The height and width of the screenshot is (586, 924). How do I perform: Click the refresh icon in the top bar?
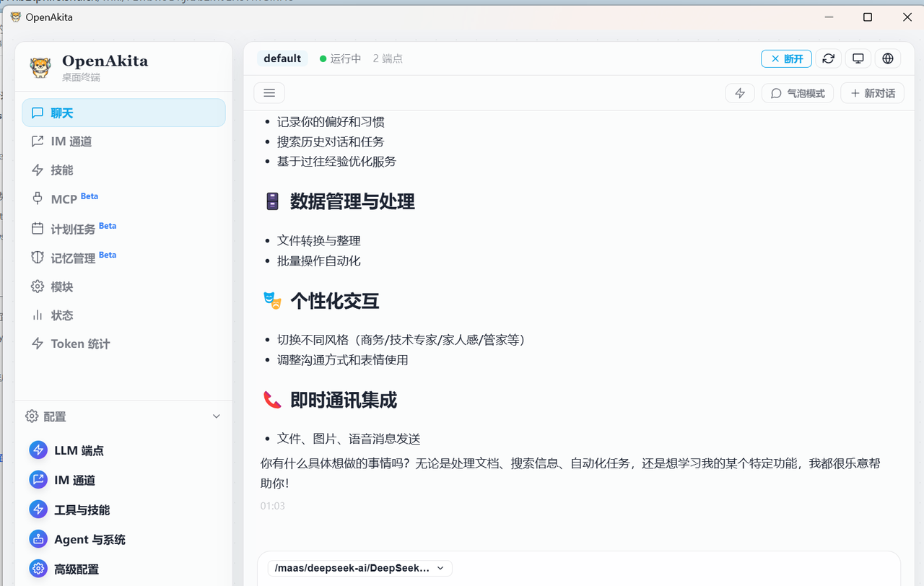(828, 58)
